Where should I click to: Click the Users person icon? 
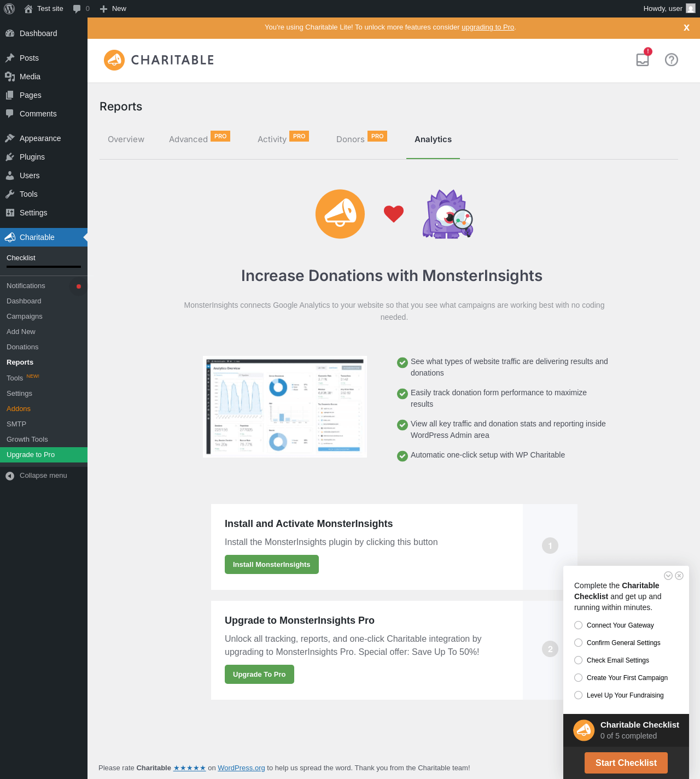(10, 175)
